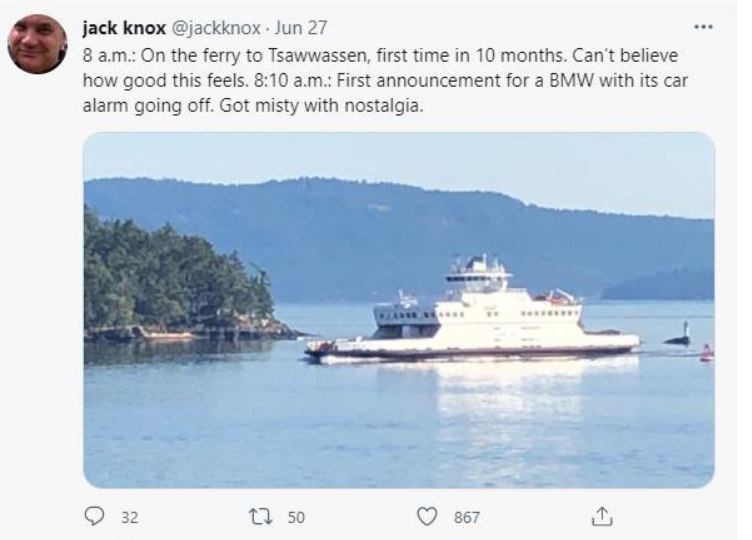Open the Jun 27 timestamp link
Viewport: 752px width, 540px height.
tap(304, 27)
